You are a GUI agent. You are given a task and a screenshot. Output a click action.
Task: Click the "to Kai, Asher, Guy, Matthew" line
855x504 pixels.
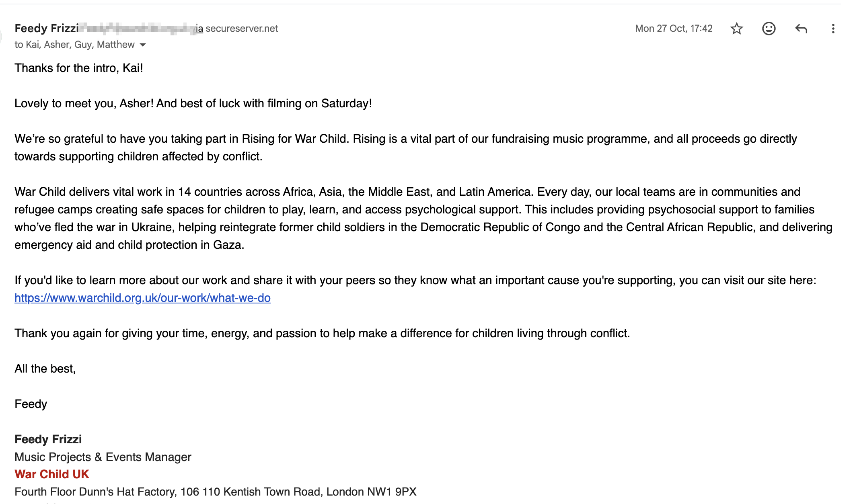click(74, 45)
